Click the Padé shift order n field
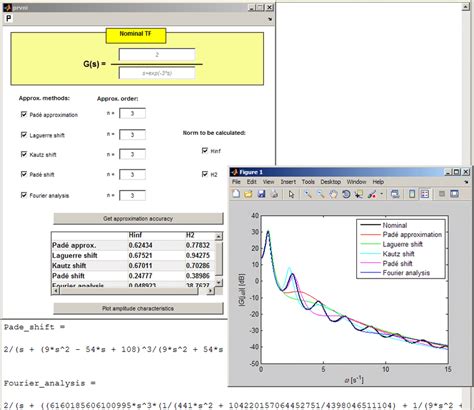The width and height of the screenshot is (474, 410). [x=132, y=175]
